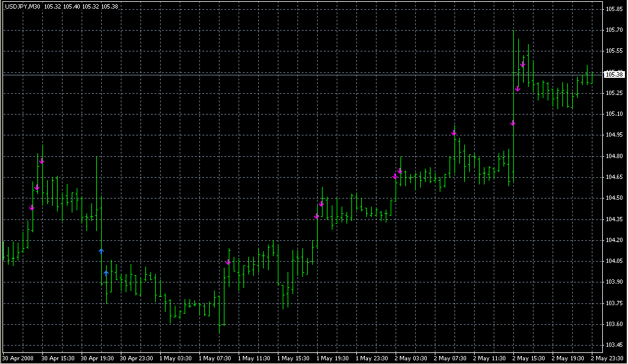Viewport: 628px width, 364px height.
Task: Click the 105.85 price axis label
Action: point(613,9)
